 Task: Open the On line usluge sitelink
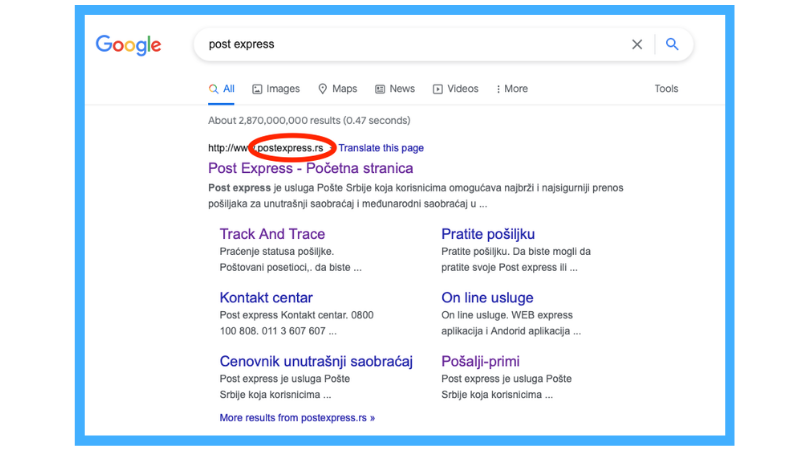tap(487, 298)
